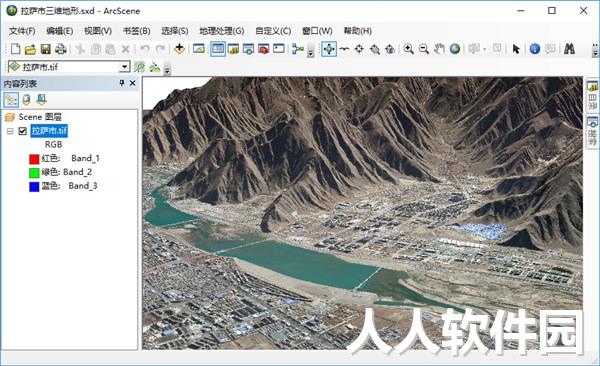
Task: Click the Save scene icon
Action: 46,49
